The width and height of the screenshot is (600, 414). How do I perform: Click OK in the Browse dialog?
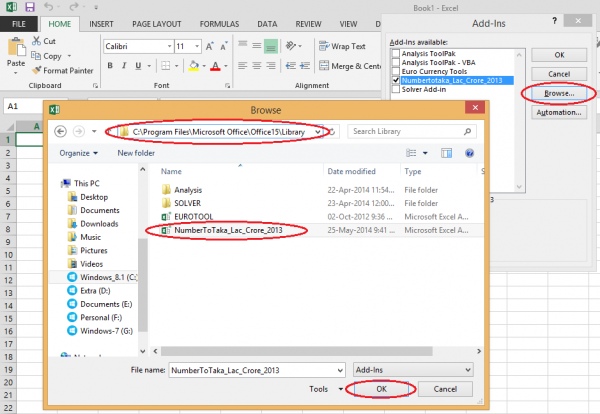tap(381, 389)
